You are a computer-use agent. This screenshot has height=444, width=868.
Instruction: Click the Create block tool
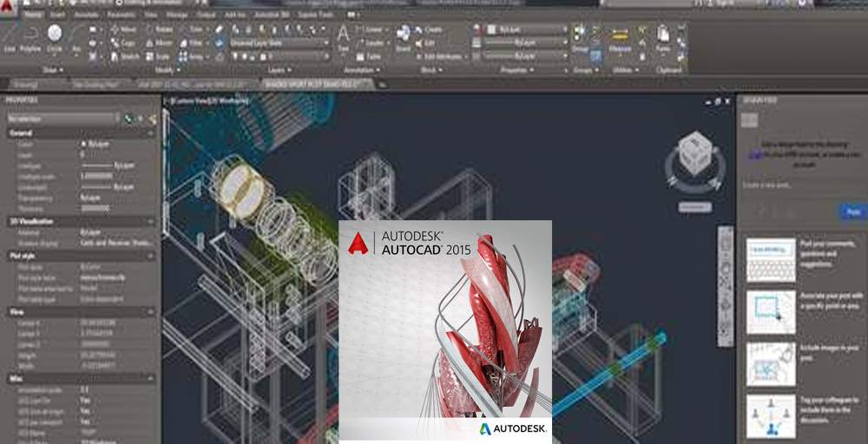coord(429,29)
